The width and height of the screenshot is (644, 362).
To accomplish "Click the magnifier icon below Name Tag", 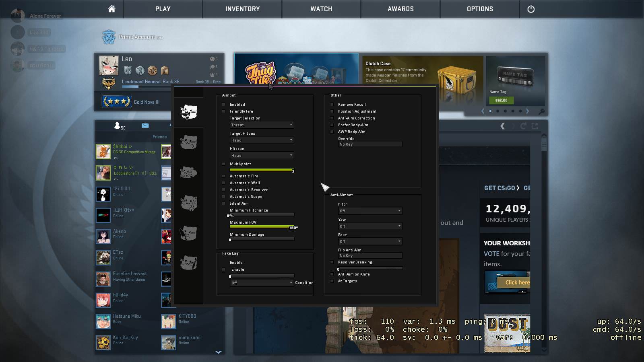I will coord(542,111).
